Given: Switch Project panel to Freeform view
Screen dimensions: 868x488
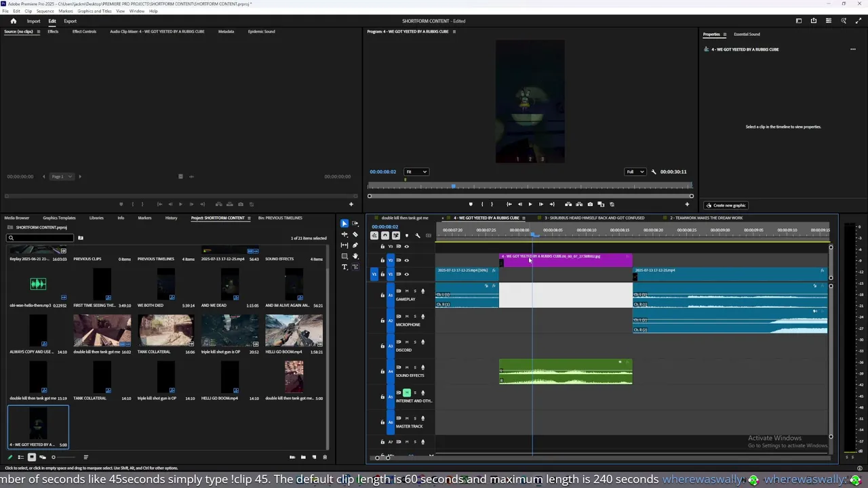Looking at the screenshot, I should 42,457.
